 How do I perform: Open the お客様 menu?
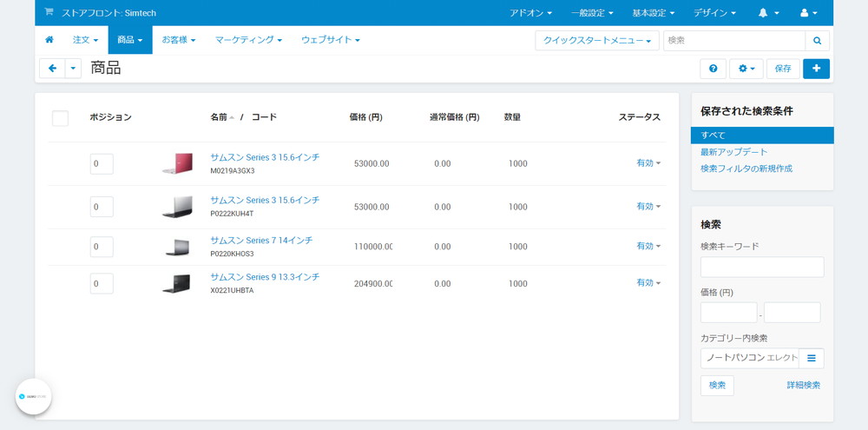[179, 40]
